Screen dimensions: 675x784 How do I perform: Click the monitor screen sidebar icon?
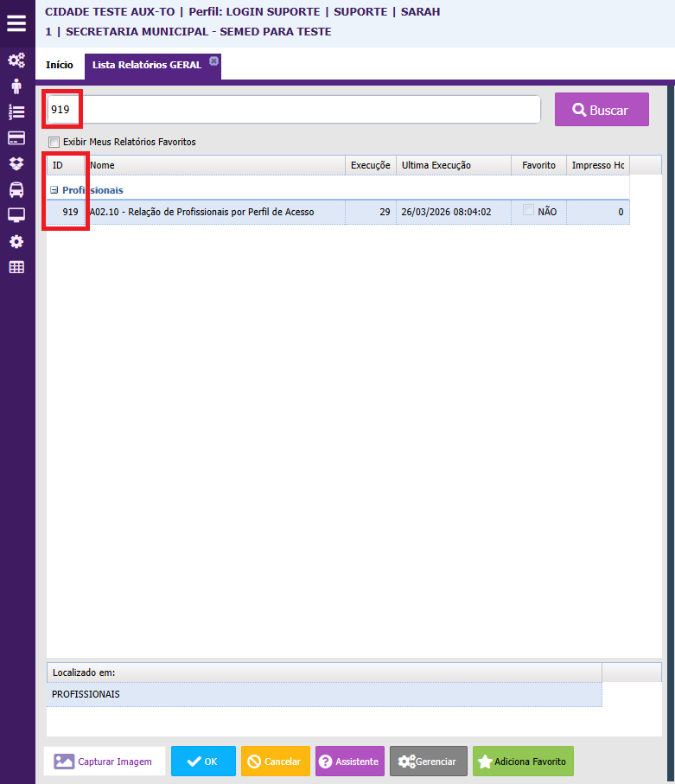point(16,215)
